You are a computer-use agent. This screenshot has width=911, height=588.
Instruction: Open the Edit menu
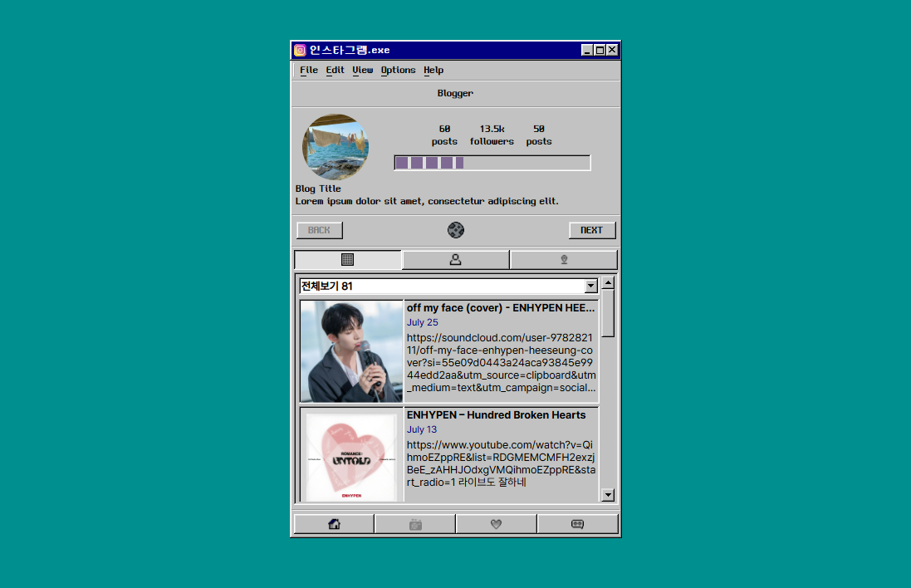click(336, 71)
